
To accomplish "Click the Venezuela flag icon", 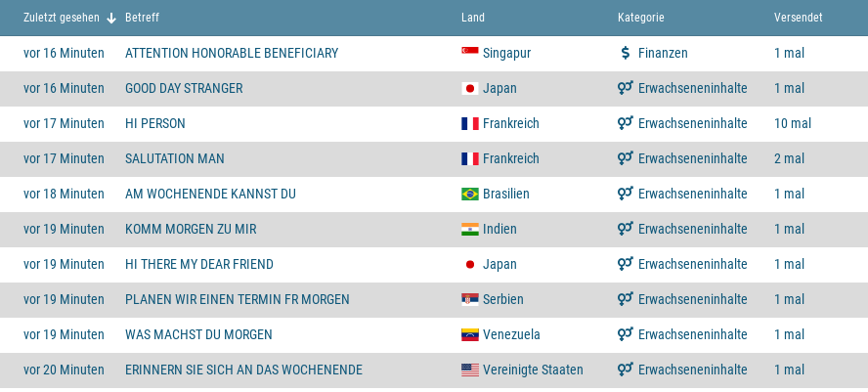I will coord(469,334).
